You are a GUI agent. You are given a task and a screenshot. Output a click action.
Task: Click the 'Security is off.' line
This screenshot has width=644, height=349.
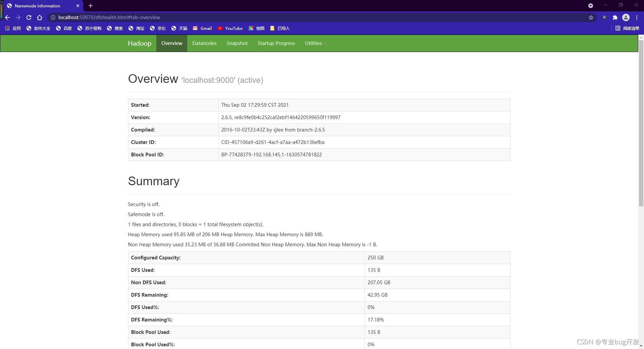point(144,204)
